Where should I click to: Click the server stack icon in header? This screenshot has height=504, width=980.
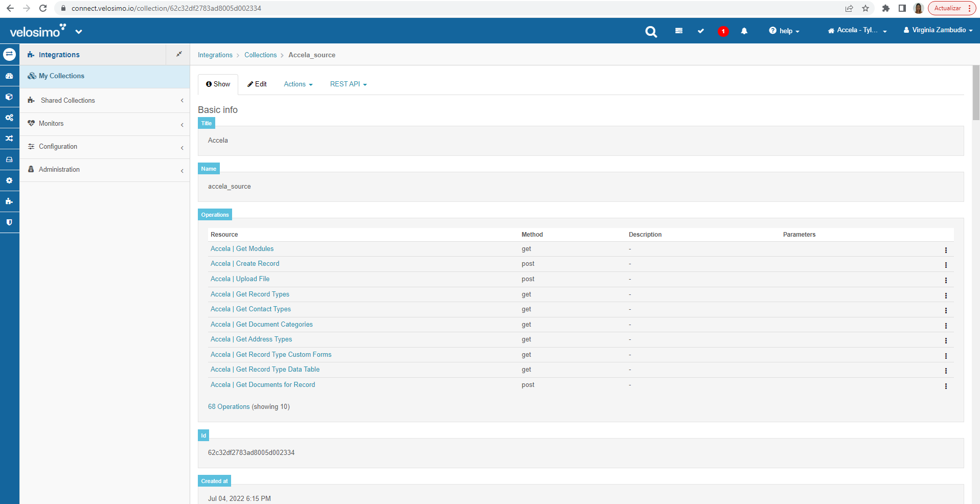[x=679, y=31]
